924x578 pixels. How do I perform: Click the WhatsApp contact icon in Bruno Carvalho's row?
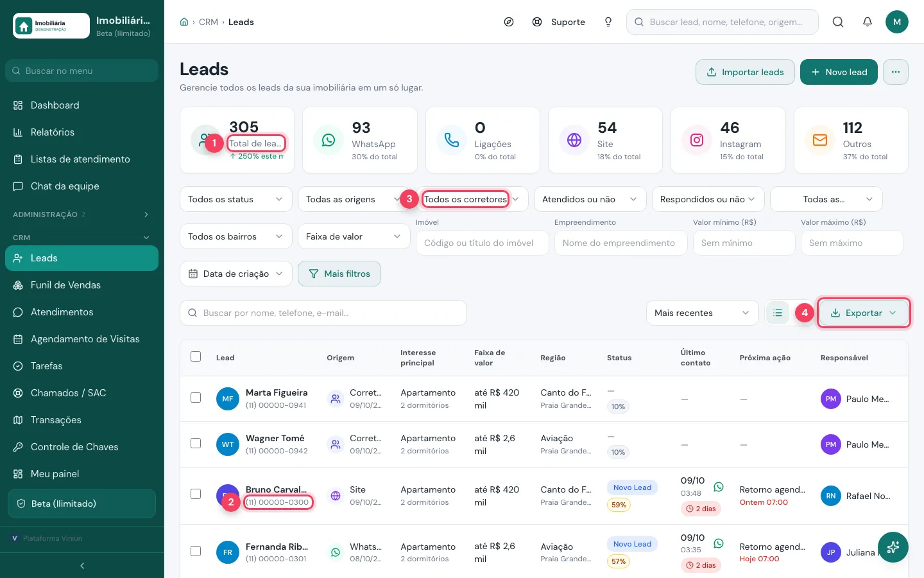point(719,487)
